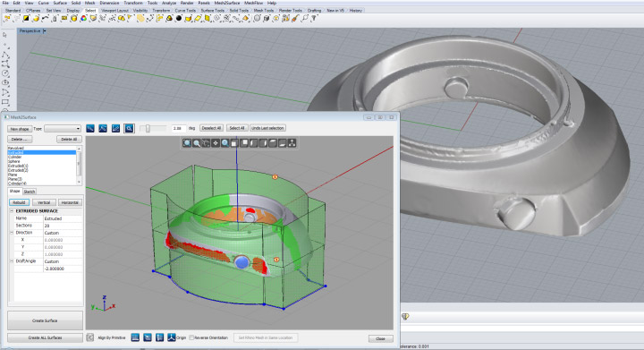Click the Origin axis icon in bottom bar
644x350 pixels.
pyautogui.click(x=171, y=337)
